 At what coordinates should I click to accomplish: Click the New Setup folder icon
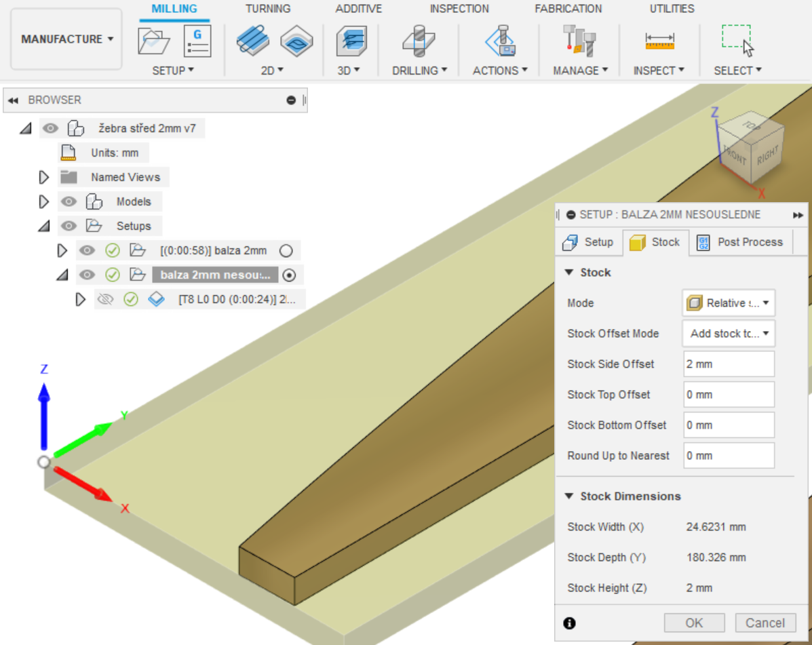tap(153, 41)
